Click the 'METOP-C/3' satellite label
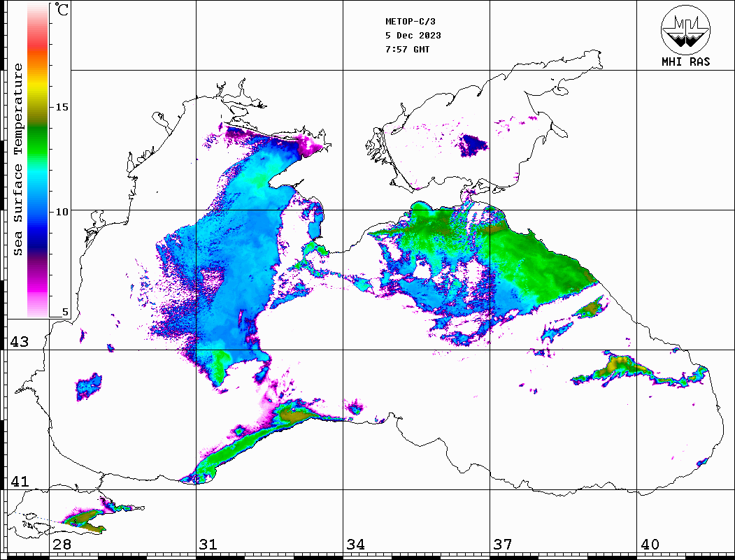Viewport: 735px width, 560px height. [410, 22]
